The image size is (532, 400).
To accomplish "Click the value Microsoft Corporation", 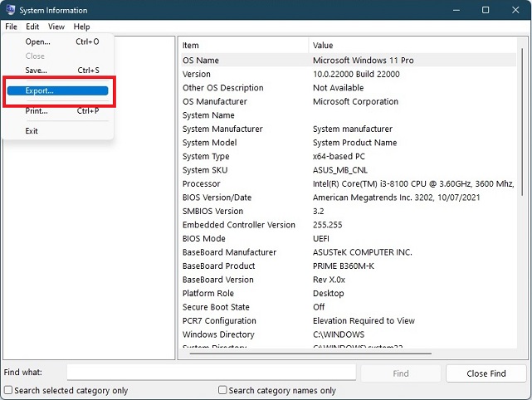I will click(x=355, y=101).
